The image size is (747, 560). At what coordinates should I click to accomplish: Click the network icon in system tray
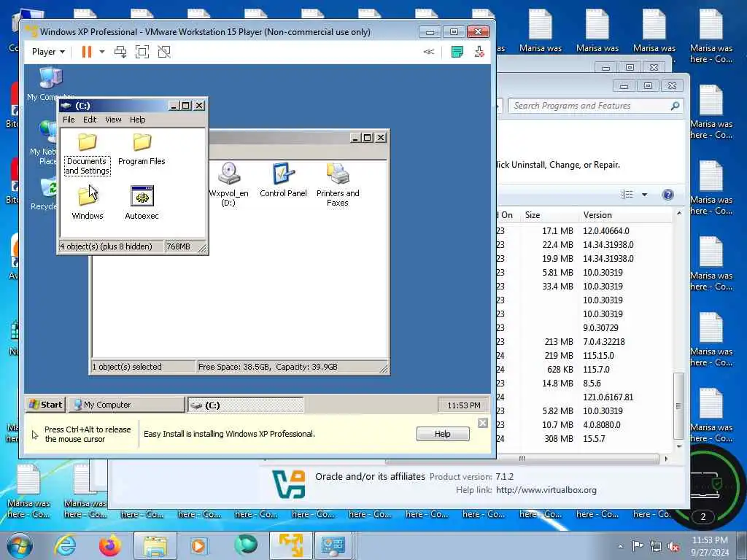(x=656, y=547)
